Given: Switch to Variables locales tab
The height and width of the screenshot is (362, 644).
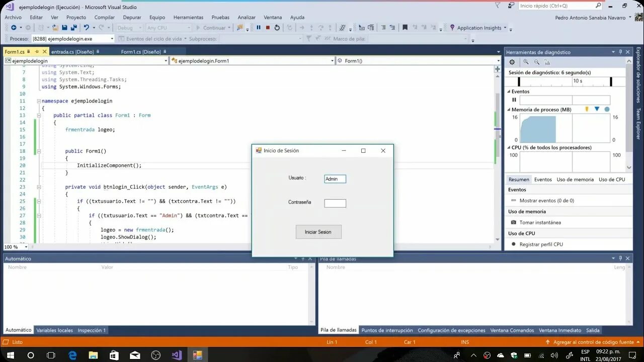Looking at the screenshot, I should click(x=54, y=330).
